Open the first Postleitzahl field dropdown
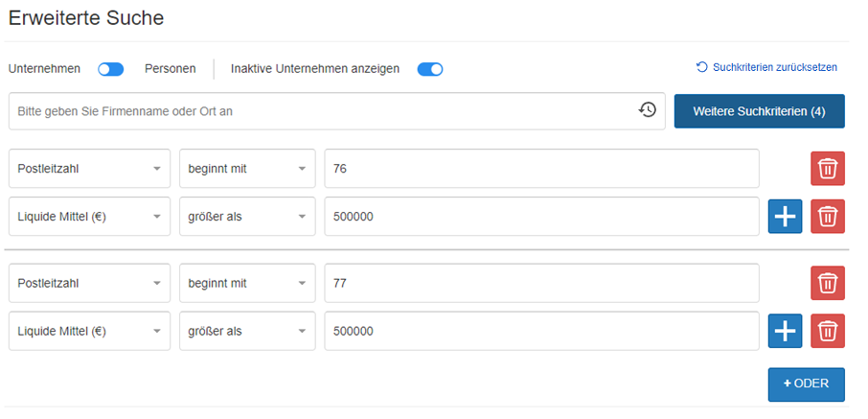The width and height of the screenshot is (868, 419). (89, 169)
